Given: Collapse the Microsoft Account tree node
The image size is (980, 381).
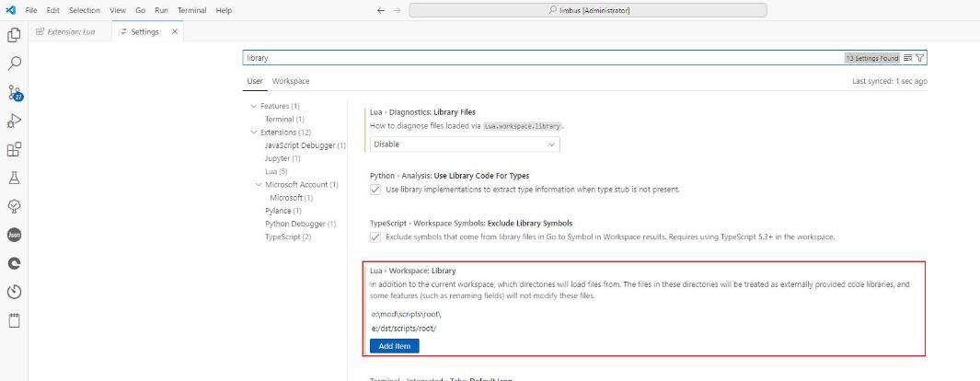Looking at the screenshot, I should 259,185.
